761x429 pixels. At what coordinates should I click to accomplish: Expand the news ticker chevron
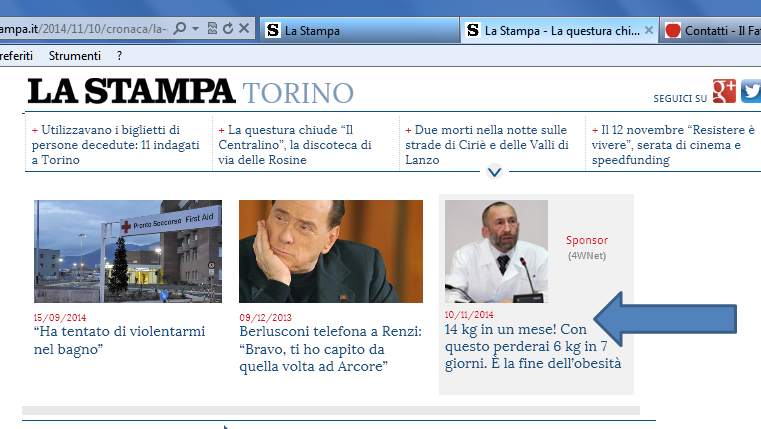point(494,172)
